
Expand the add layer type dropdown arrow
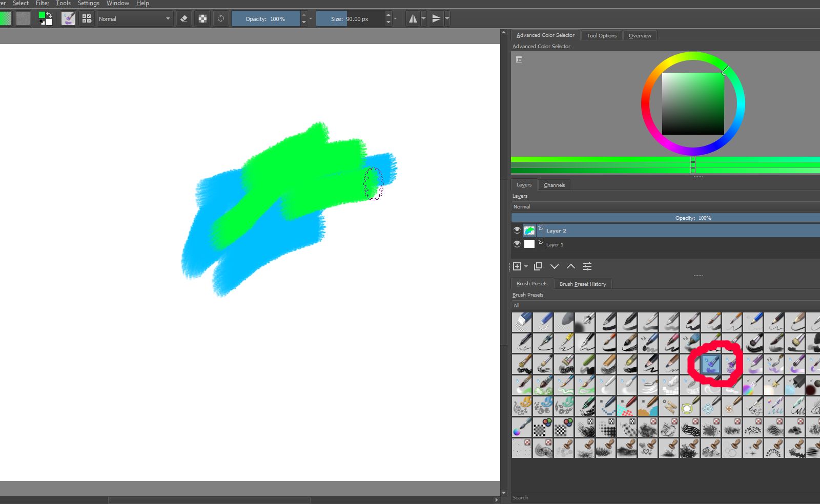(x=526, y=266)
